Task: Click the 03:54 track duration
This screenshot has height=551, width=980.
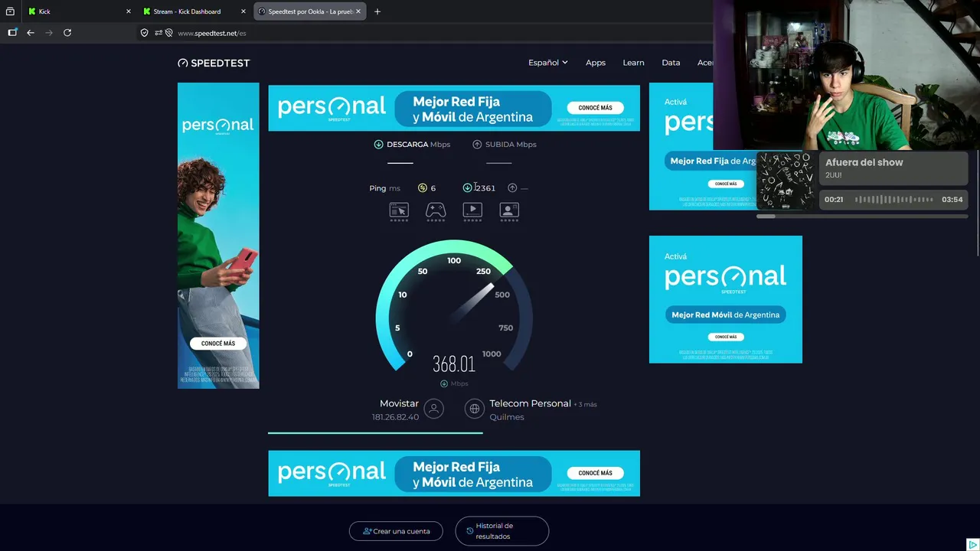Action: [x=952, y=200]
